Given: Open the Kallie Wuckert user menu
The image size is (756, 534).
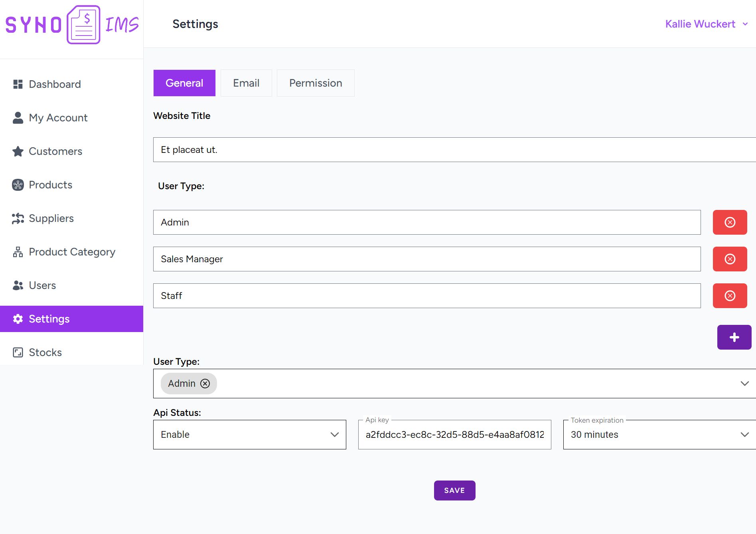Looking at the screenshot, I should [706, 24].
